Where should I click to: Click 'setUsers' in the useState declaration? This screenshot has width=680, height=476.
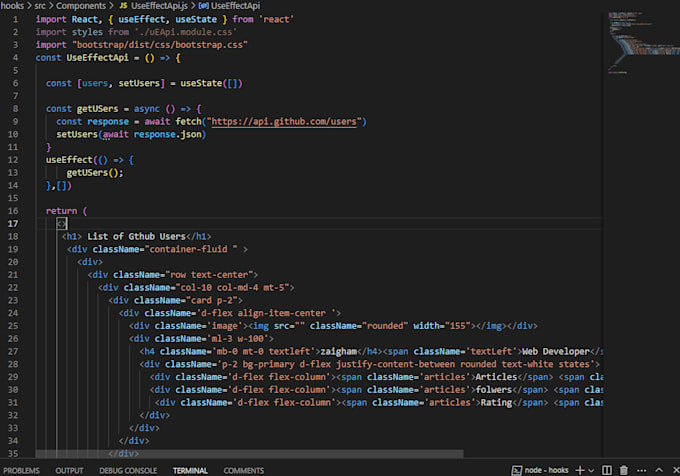pos(139,83)
